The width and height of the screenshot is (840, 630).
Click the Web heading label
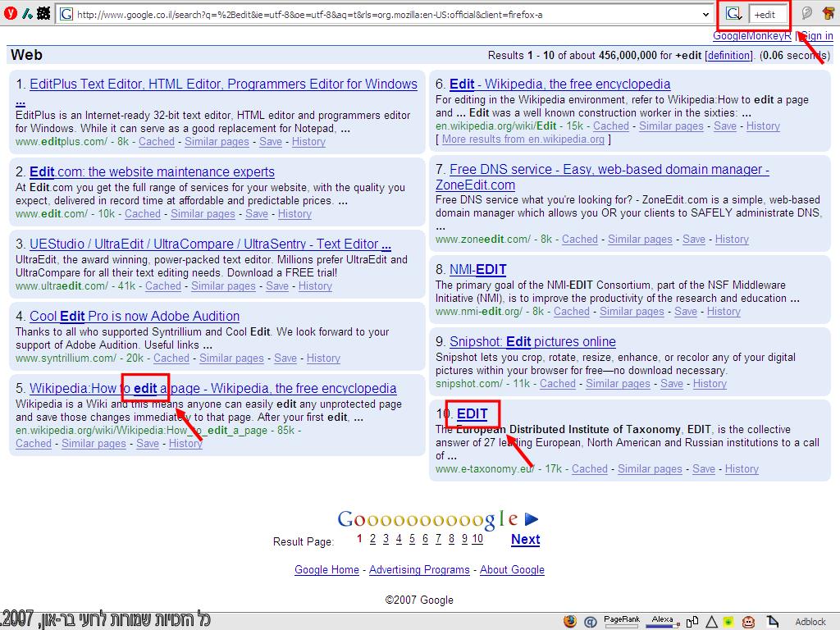[x=26, y=55]
